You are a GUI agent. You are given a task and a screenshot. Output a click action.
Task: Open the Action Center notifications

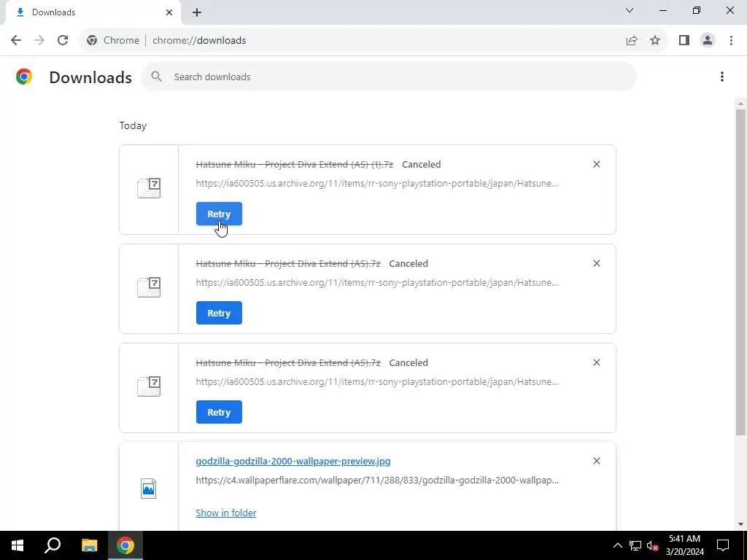coord(723,545)
